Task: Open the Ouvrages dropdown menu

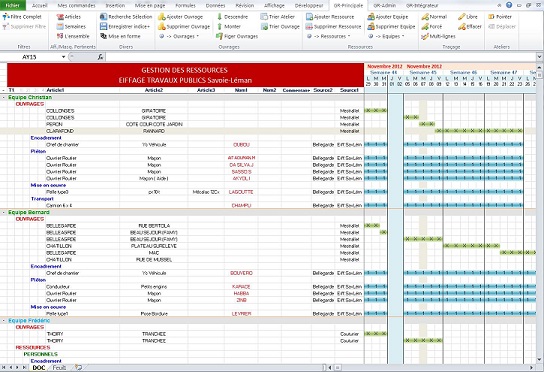Action: click(179, 36)
